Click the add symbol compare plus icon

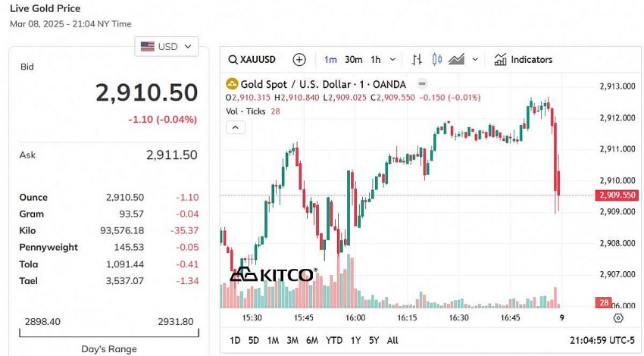[x=299, y=60]
